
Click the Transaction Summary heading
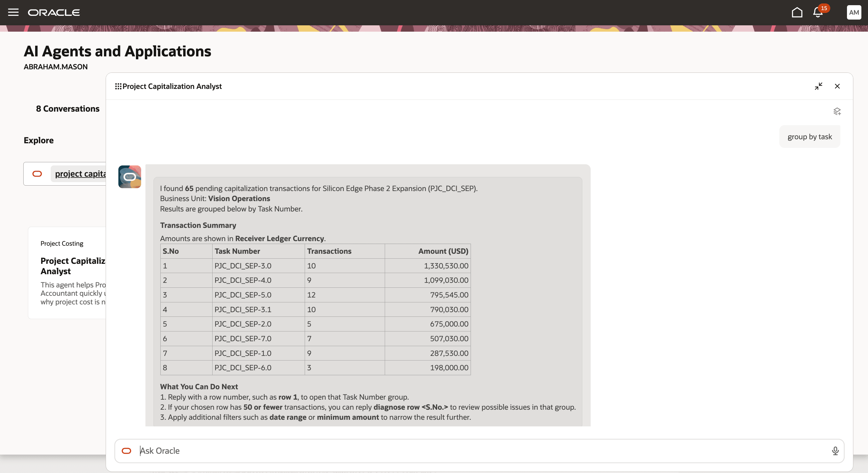click(198, 225)
